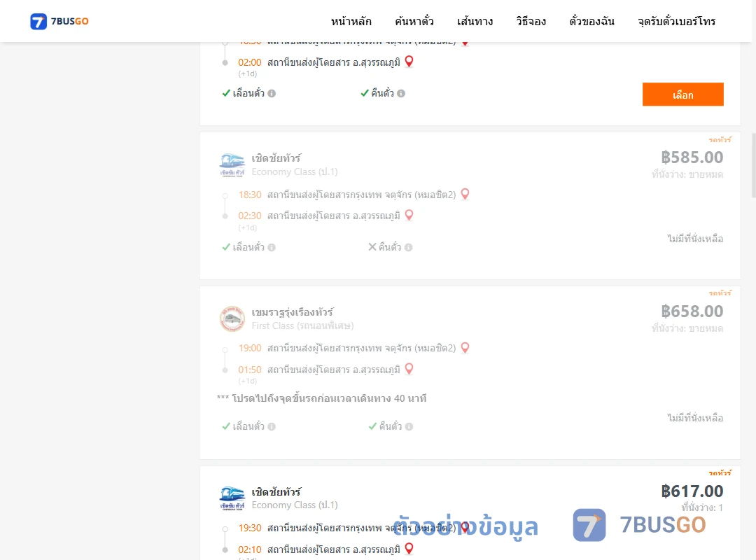756x560 pixels.
Task: Click คืนตั๋ว info icon on ฿585.00 card
Action: [408, 247]
